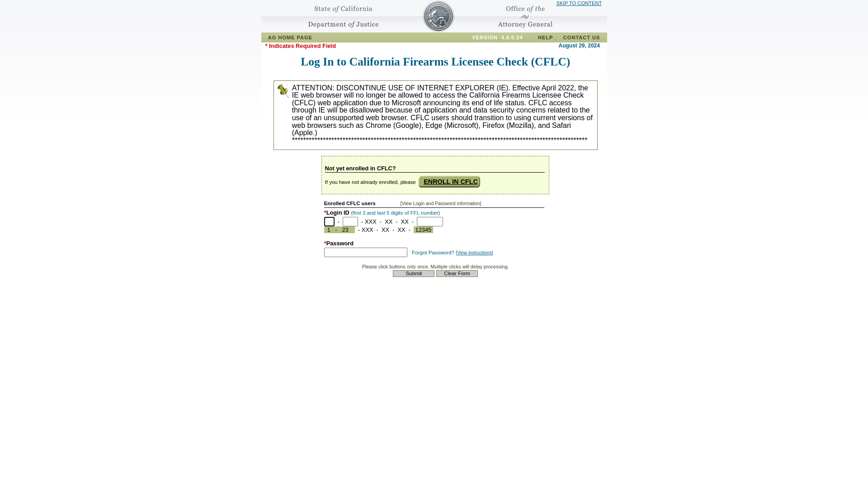Submit the CFLC login form

(x=413, y=273)
